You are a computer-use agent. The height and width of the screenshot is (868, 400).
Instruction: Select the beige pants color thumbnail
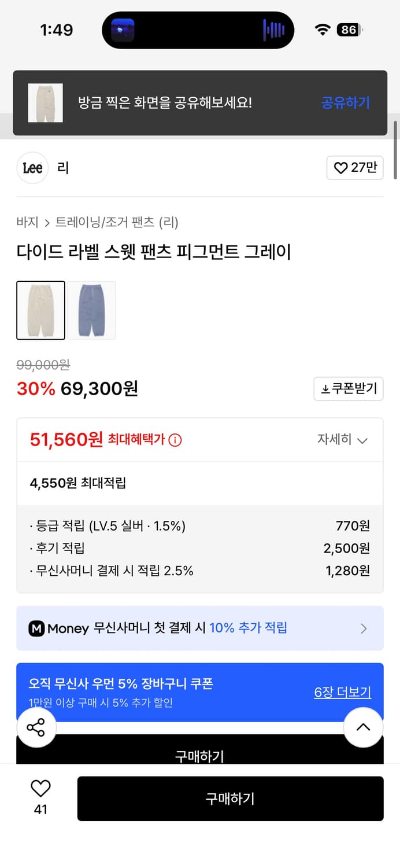[41, 310]
